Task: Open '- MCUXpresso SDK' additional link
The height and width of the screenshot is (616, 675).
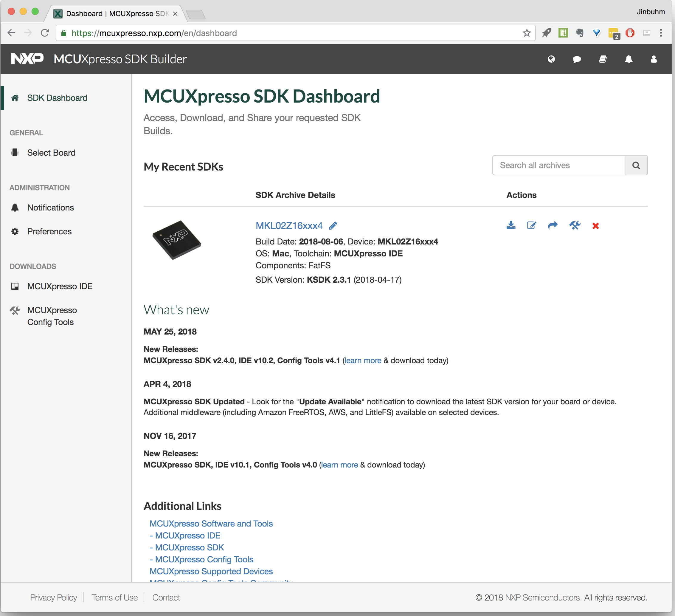Action: tap(187, 548)
